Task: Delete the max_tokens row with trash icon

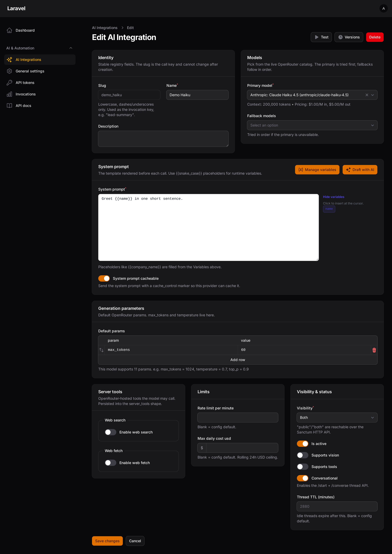Action: pyautogui.click(x=374, y=350)
